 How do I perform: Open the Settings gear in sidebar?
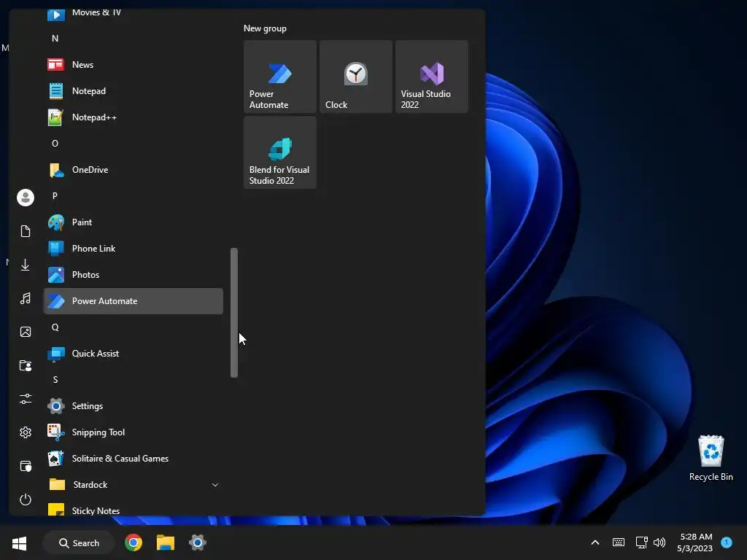pyautogui.click(x=26, y=432)
